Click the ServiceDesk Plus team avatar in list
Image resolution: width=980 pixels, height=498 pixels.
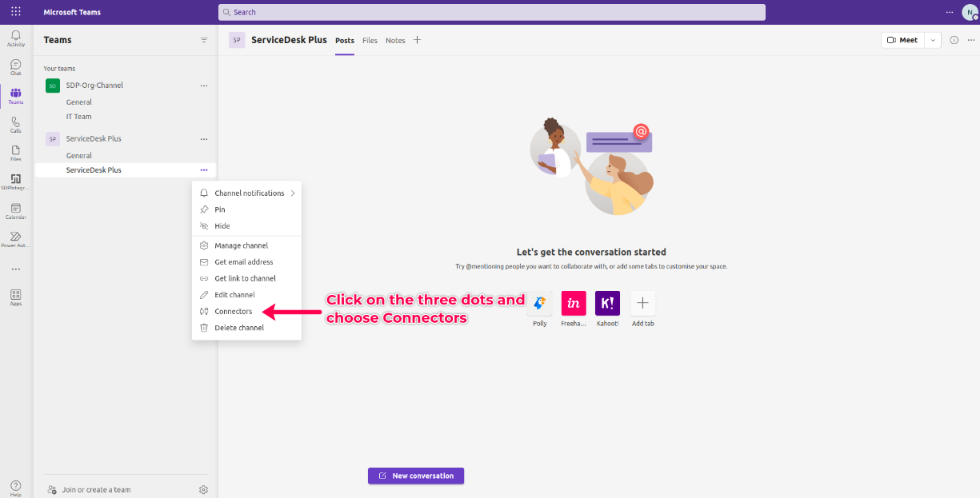coord(53,139)
